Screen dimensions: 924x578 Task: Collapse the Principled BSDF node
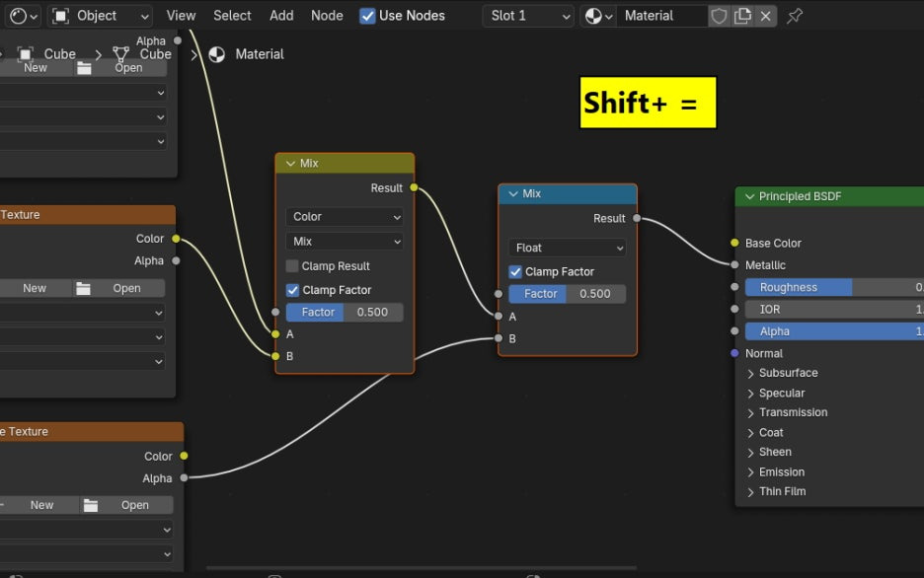[x=749, y=196]
